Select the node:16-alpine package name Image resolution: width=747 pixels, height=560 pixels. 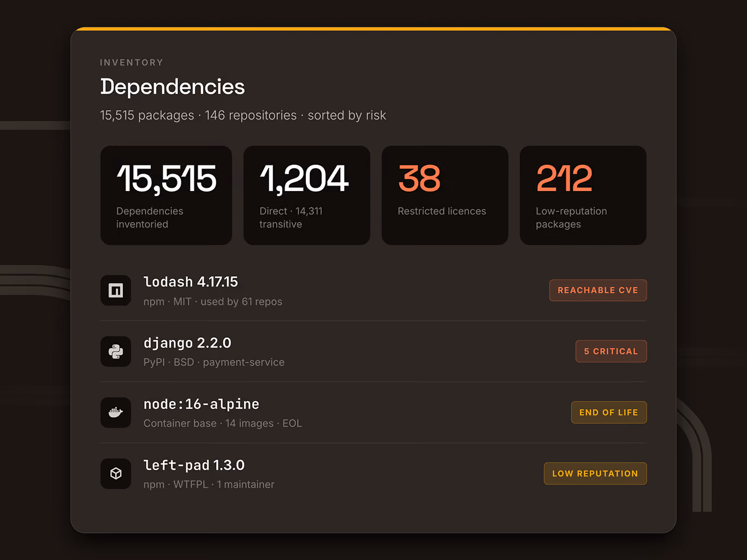[x=201, y=404]
